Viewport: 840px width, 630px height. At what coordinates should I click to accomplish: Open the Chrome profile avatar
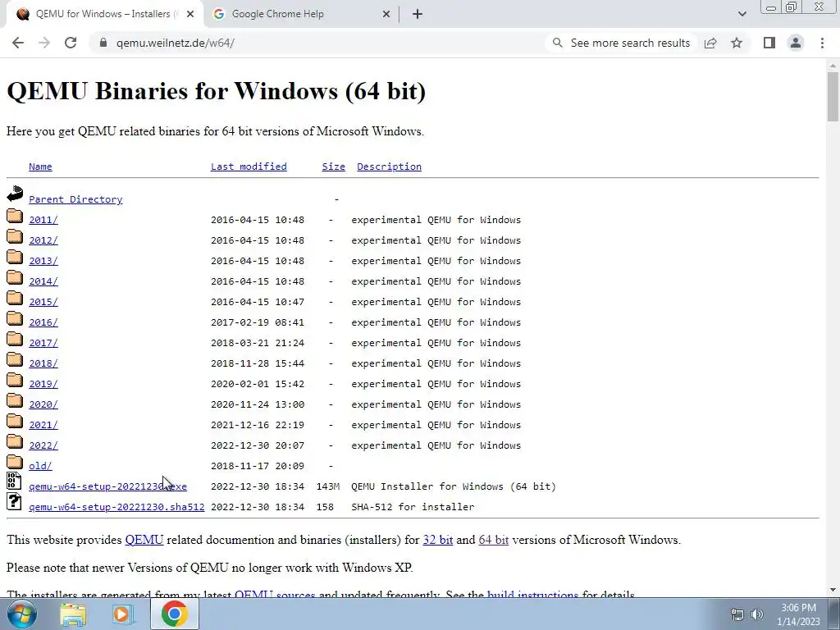[796, 43]
